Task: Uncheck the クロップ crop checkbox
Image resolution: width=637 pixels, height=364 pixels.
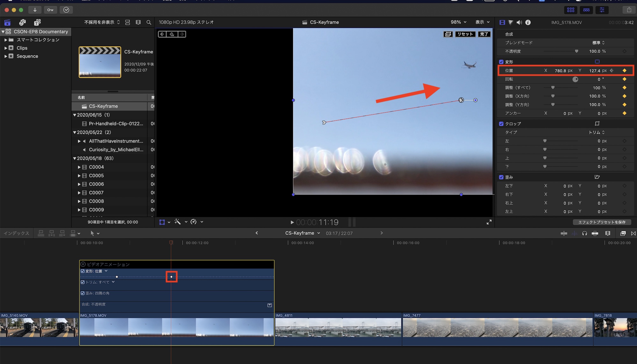Action: [501, 124]
